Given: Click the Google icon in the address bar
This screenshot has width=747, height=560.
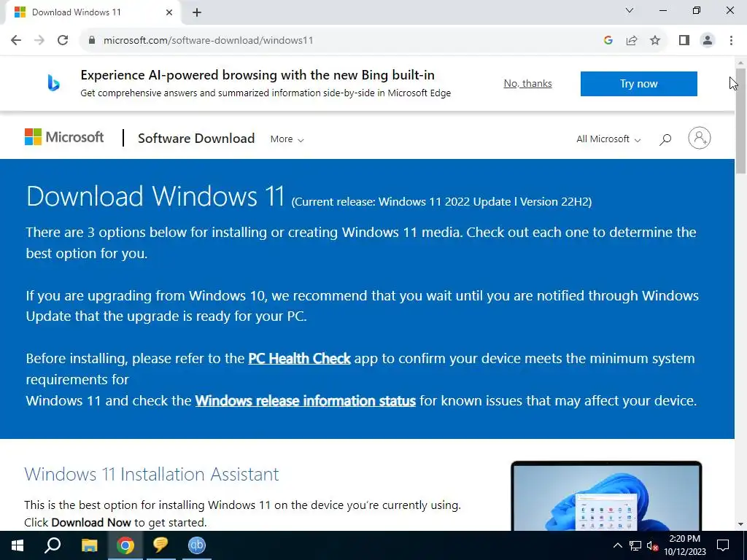Looking at the screenshot, I should (x=608, y=40).
